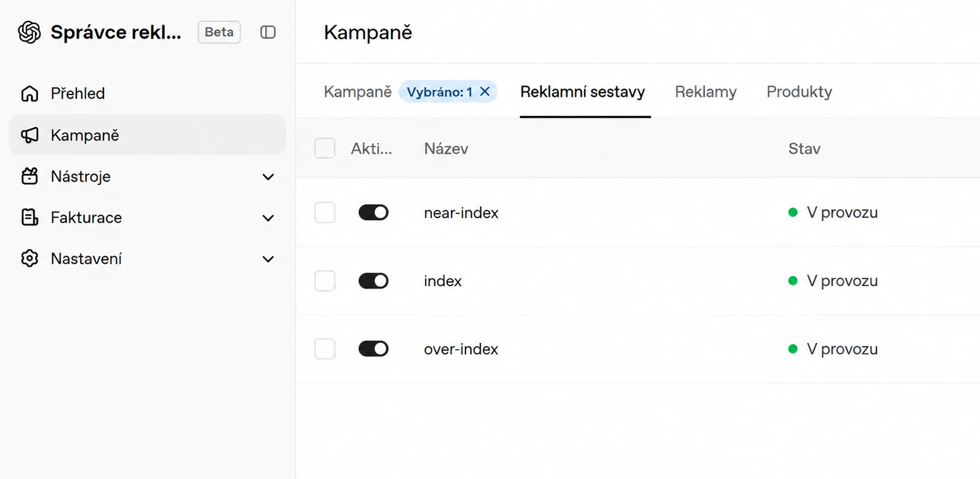Toggle the over-index ad set off
This screenshot has width=980, height=479.
coord(373,349)
